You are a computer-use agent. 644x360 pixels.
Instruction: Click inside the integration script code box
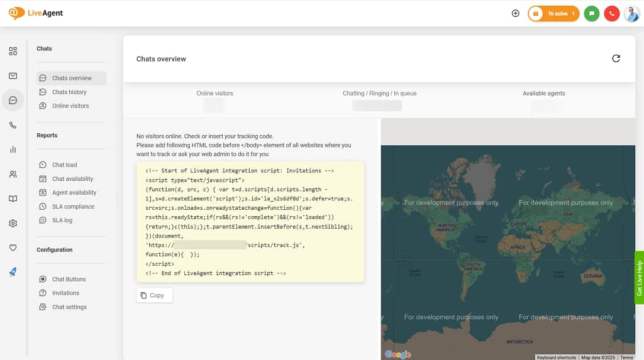pyautogui.click(x=250, y=222)
